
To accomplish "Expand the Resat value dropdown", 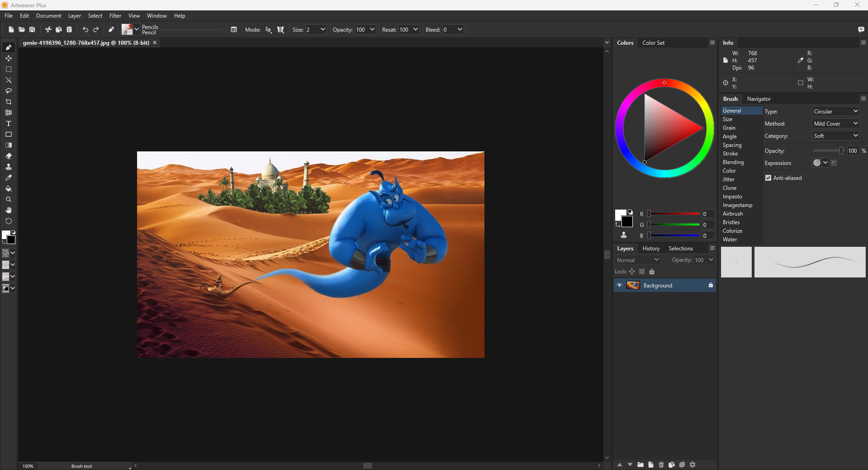I will (416, 29).
